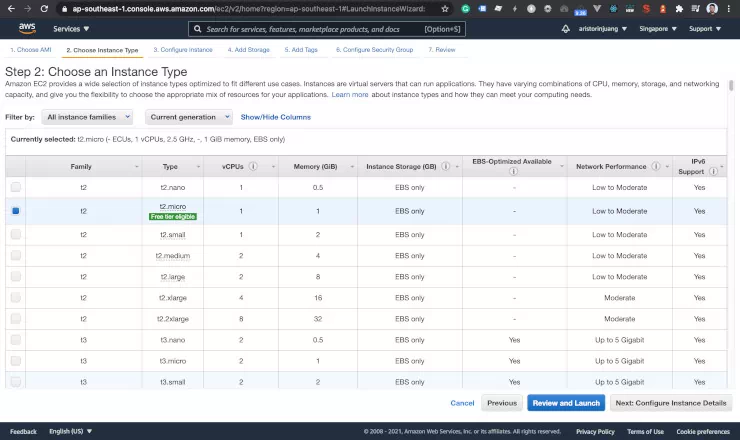This screenshot has width=740, height=440.
Task: Click the search magnifier icon
Action: [198, 29]
